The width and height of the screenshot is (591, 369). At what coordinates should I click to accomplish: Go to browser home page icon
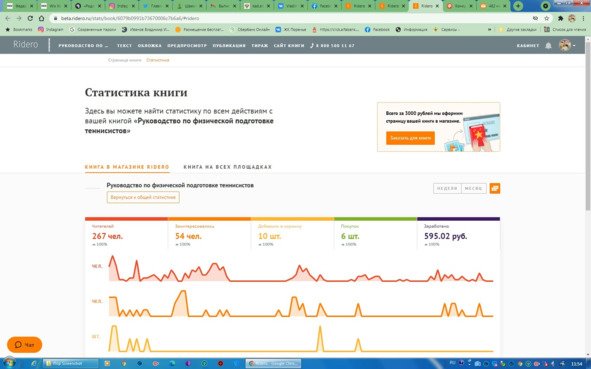[x=41, y=18]
